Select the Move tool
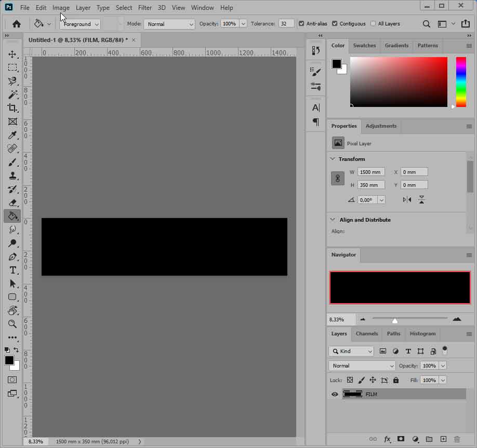477x448 pixels. click(x=12, y=54)
